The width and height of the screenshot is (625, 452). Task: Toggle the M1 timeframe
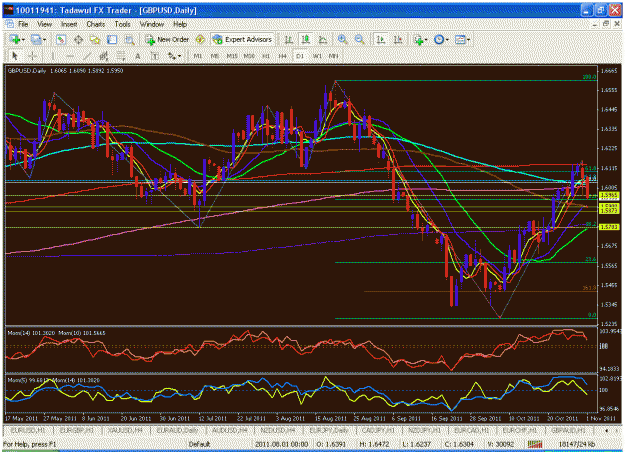coord(198,56)
